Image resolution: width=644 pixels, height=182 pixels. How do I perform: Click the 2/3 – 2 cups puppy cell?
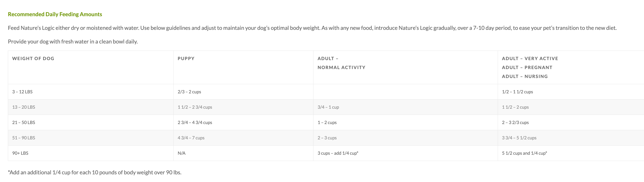coord(189,92)
